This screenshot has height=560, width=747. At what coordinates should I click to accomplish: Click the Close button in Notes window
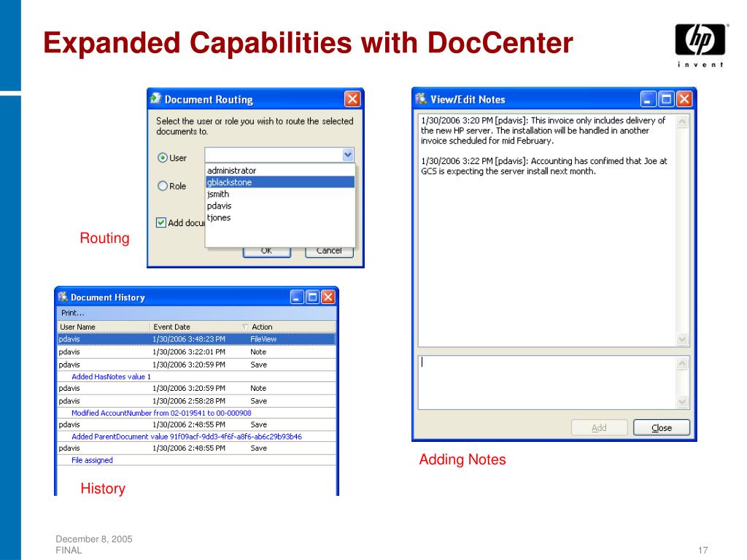pyautogui.click(x=662, y=427)
